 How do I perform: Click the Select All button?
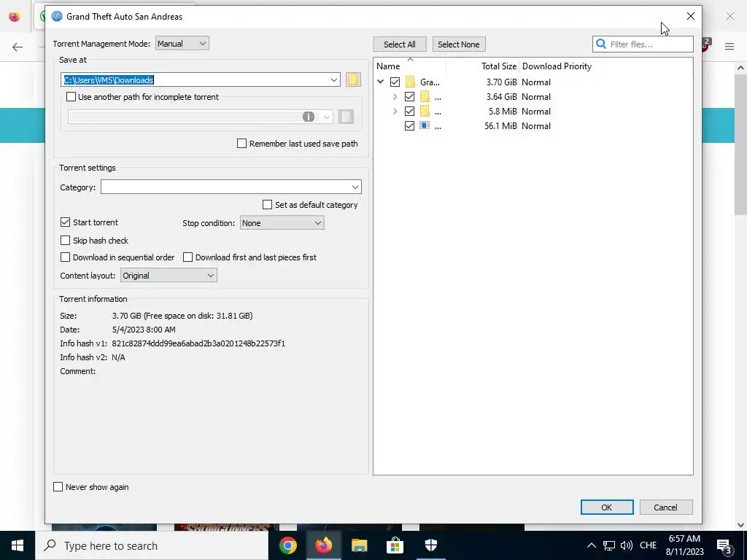click(400, 44)
